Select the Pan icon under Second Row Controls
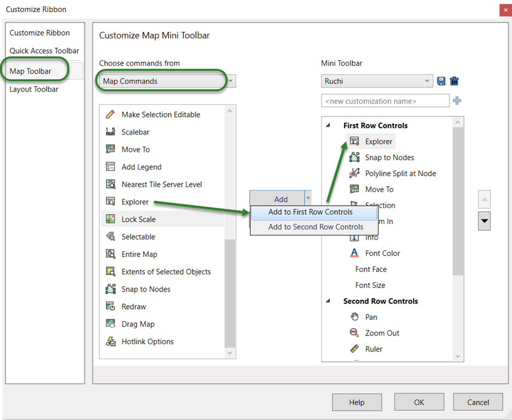Viewport: 512px width, 420px height. [356, 317]
